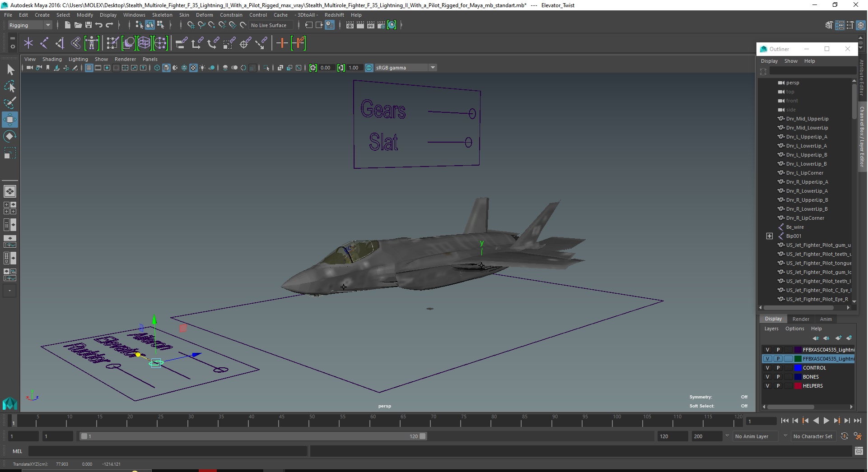868x472 pixels.
Task: Click Go to Start of playback range
Action: pos(784,421)
